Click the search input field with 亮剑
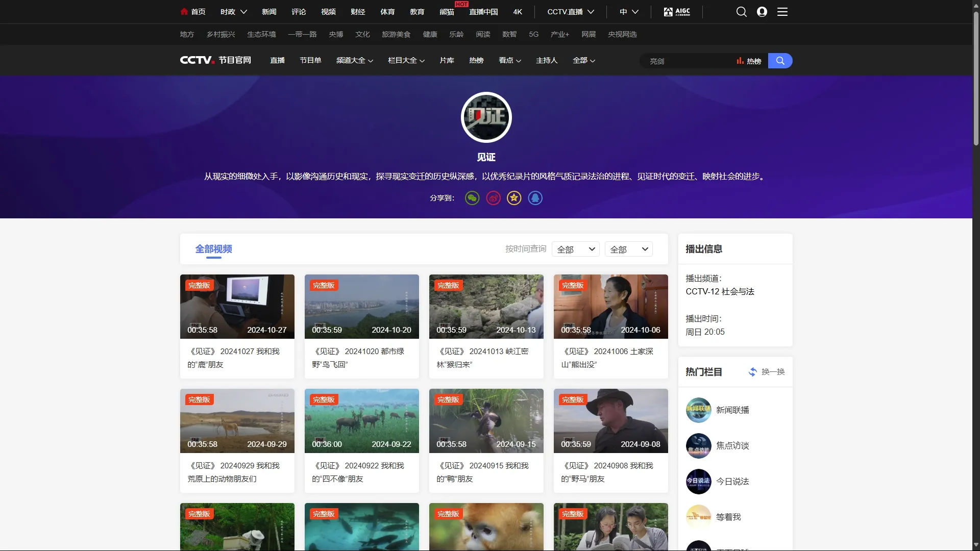 click(687, 61)
